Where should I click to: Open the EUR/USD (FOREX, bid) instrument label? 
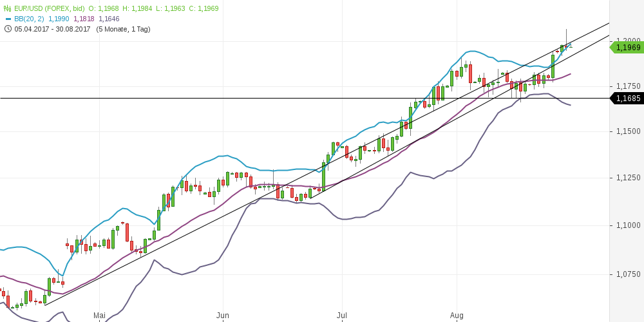50,8
